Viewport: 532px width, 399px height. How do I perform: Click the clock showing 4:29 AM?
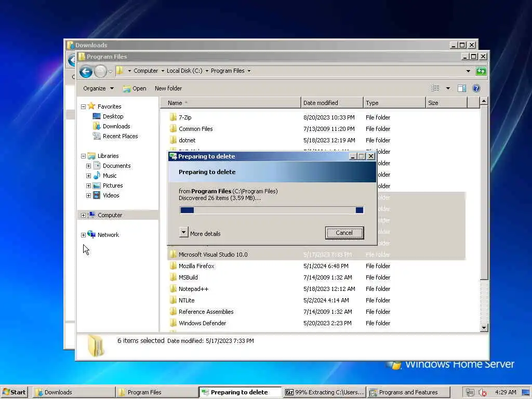click(505, 392)
